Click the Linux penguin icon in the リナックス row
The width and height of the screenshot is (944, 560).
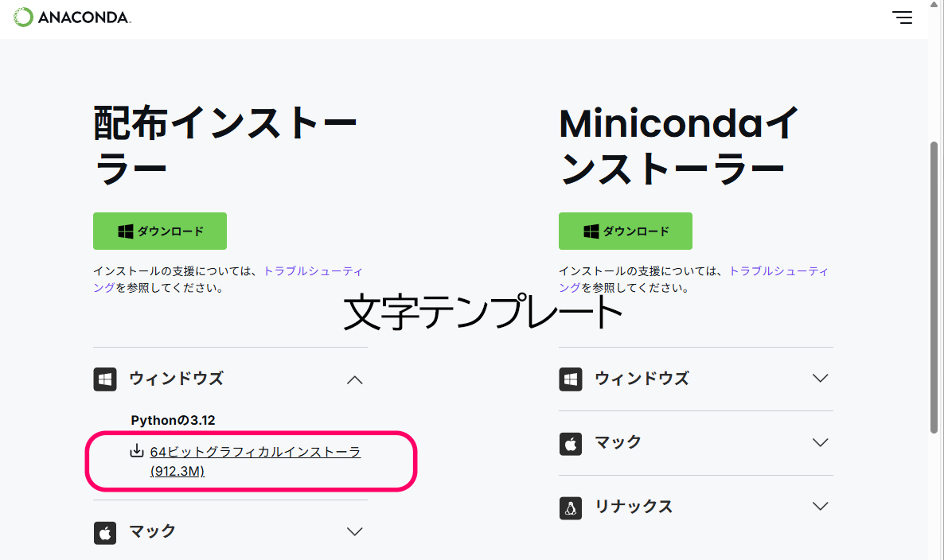point(570,508)
